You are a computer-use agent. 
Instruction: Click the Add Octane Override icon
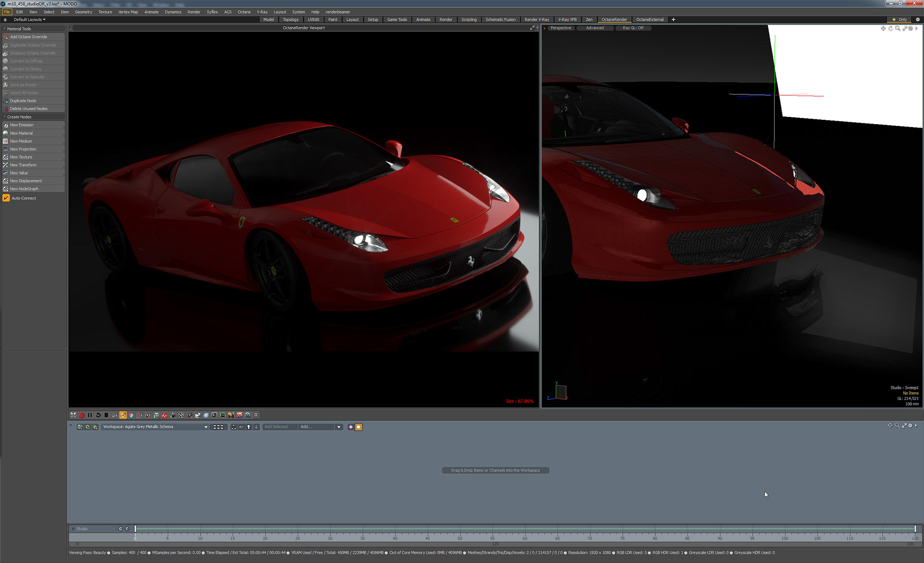[x=6, y=37]
